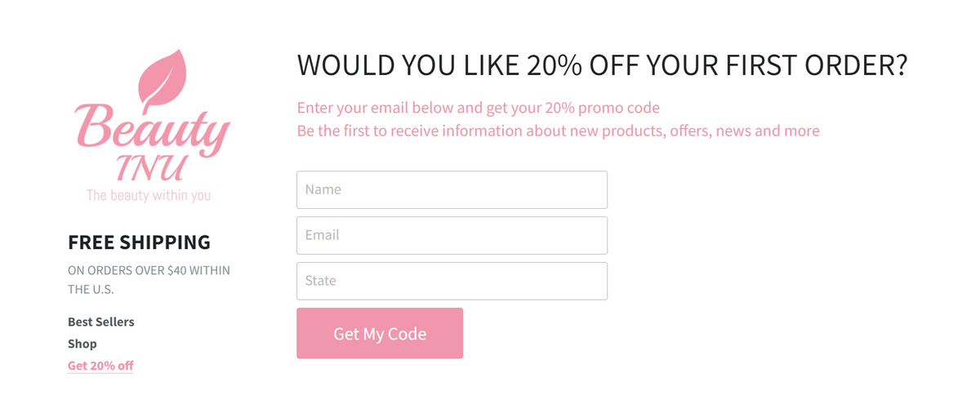Select the State input field
This screenshot has width=980, height=413.
click(x=452, y=281)
